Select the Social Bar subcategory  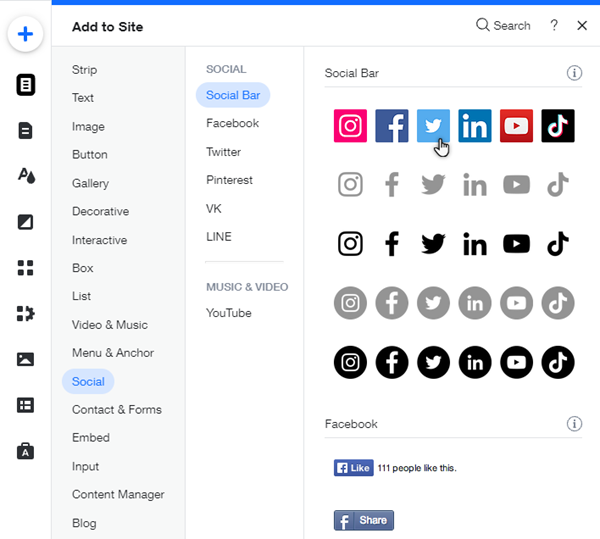(x=233, y=95)
